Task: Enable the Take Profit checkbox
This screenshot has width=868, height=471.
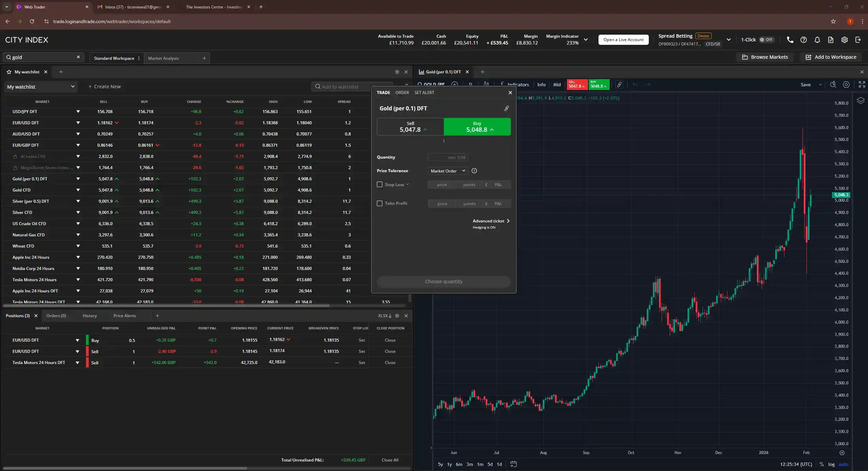Action: coord(379,203)
